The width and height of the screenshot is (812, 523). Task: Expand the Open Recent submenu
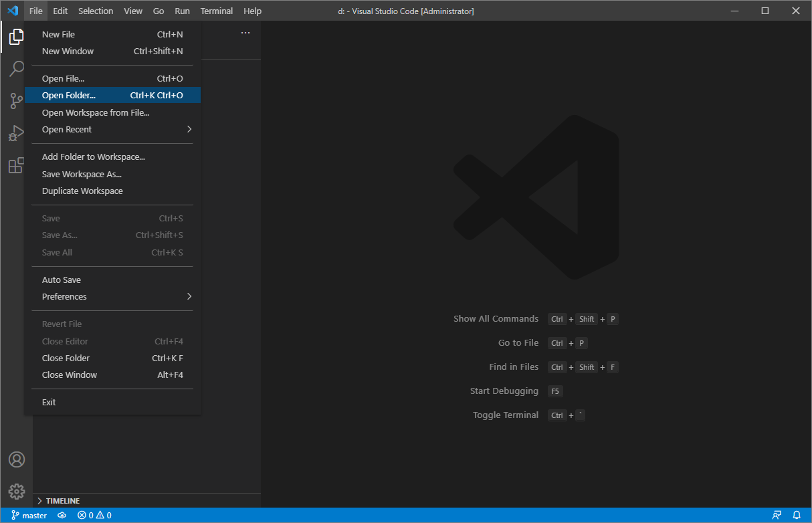coord(68,129)
